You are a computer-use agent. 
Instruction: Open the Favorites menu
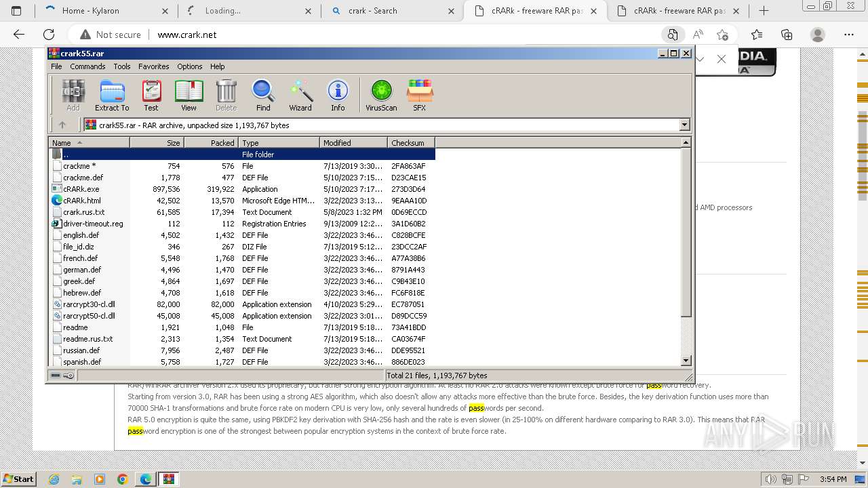[154, 66]
